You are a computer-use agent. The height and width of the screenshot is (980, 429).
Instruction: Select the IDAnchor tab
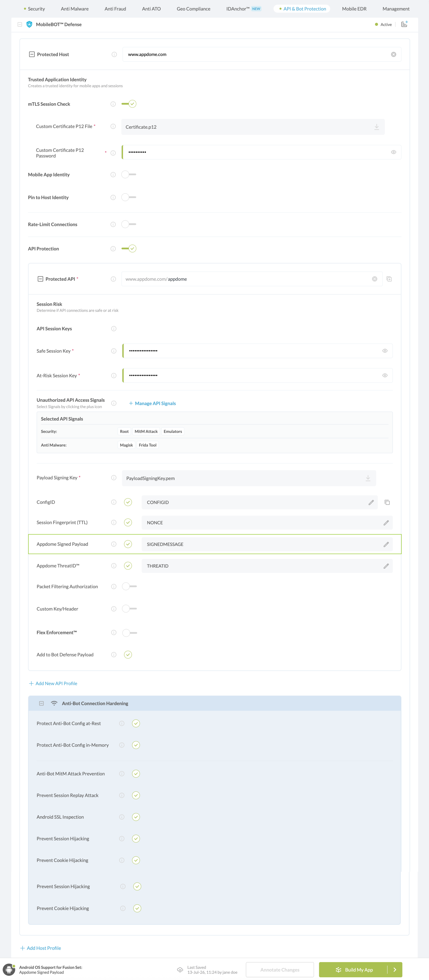pos(244,9)
